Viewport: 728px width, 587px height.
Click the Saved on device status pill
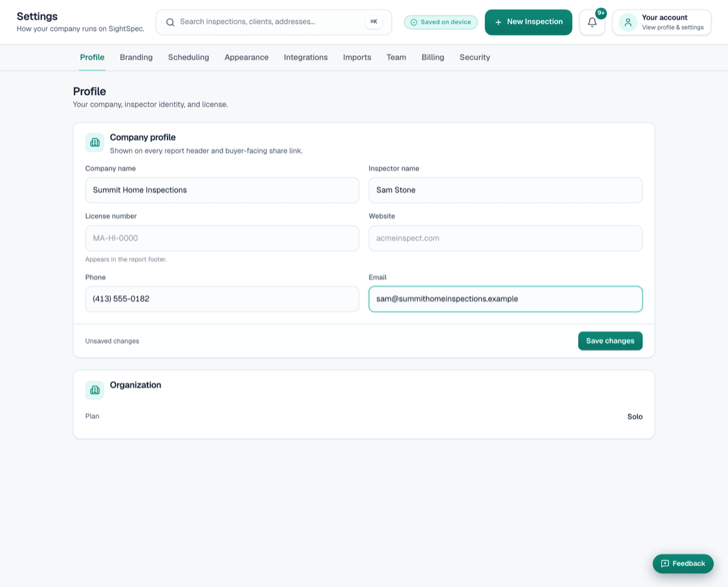point(441,22)
